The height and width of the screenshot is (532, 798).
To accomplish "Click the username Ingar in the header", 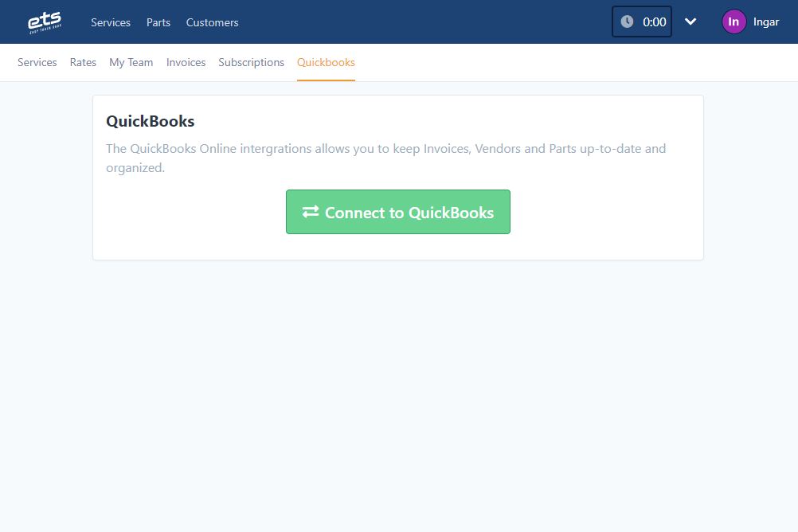I will 766,22.
